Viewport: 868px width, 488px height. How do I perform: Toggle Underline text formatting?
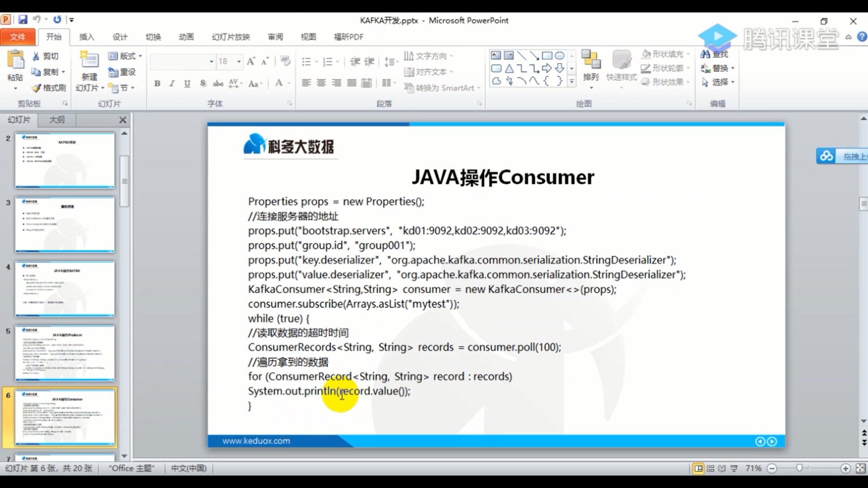187,83
